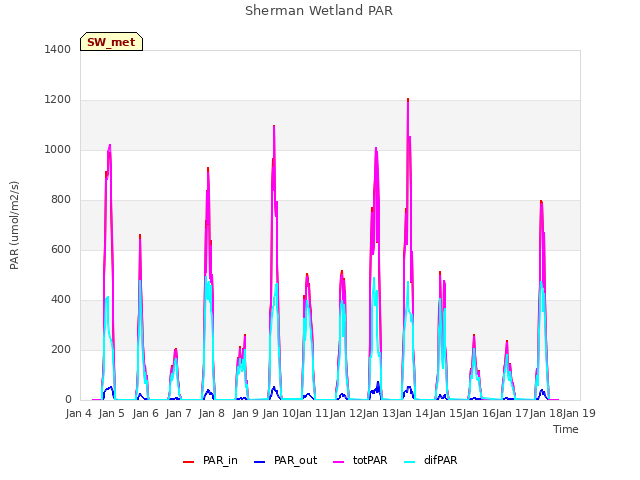Click the 600 y-axis tick label
Screen dimensions: 640x480
(61, 250)
